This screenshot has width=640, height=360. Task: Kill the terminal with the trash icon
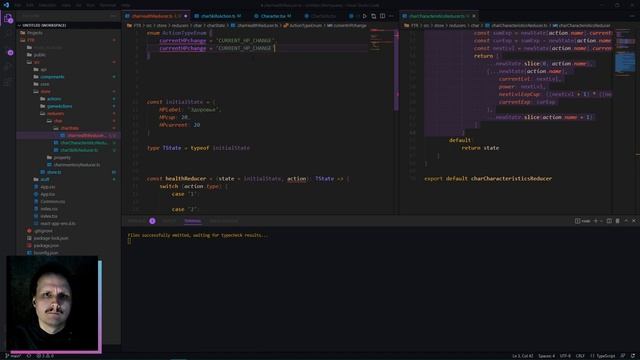(x=618, y=221)
